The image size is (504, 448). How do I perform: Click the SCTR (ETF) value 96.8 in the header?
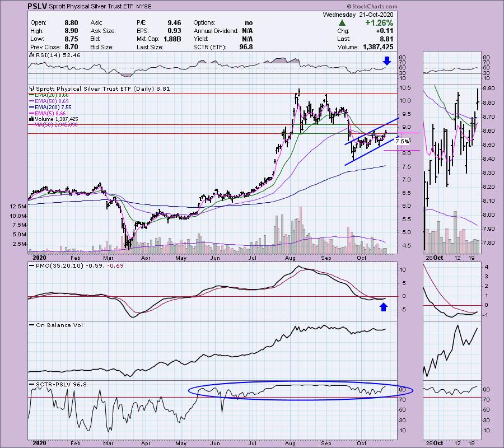coord(246,47)
